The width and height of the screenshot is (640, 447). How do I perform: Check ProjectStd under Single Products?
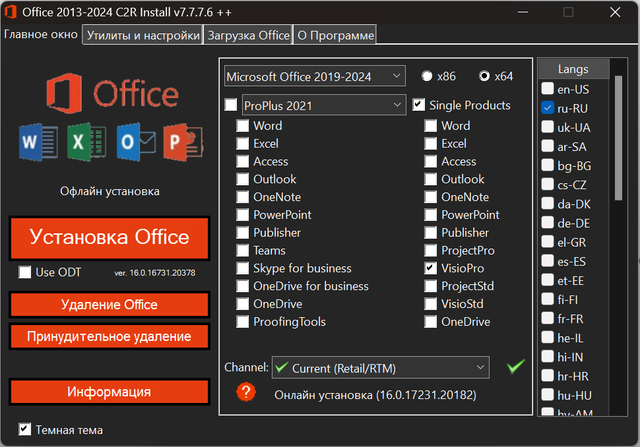click(430, 286)
